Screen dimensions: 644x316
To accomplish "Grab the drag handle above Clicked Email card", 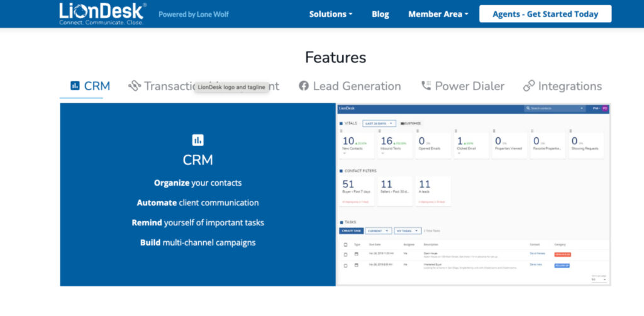I will click(x=455, y=130).
